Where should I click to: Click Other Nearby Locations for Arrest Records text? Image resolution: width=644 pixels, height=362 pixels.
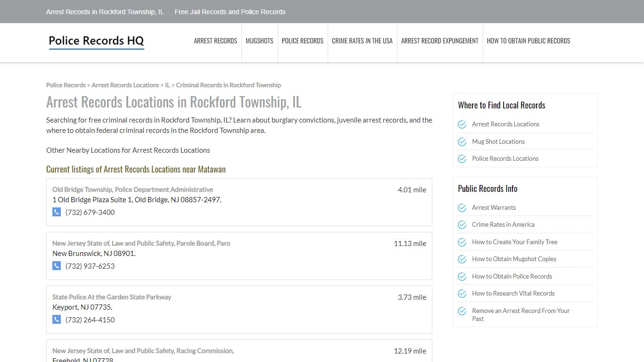click(x=128, y=150)
